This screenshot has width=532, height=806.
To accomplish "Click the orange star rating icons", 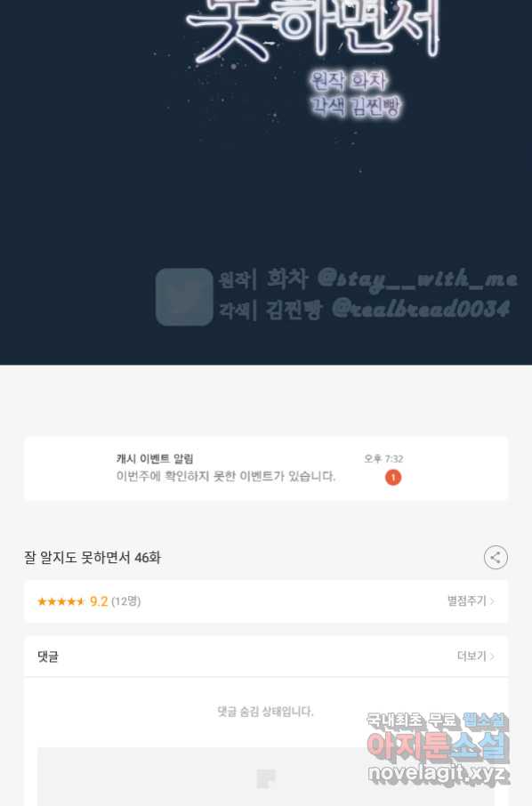I will 61,601.
